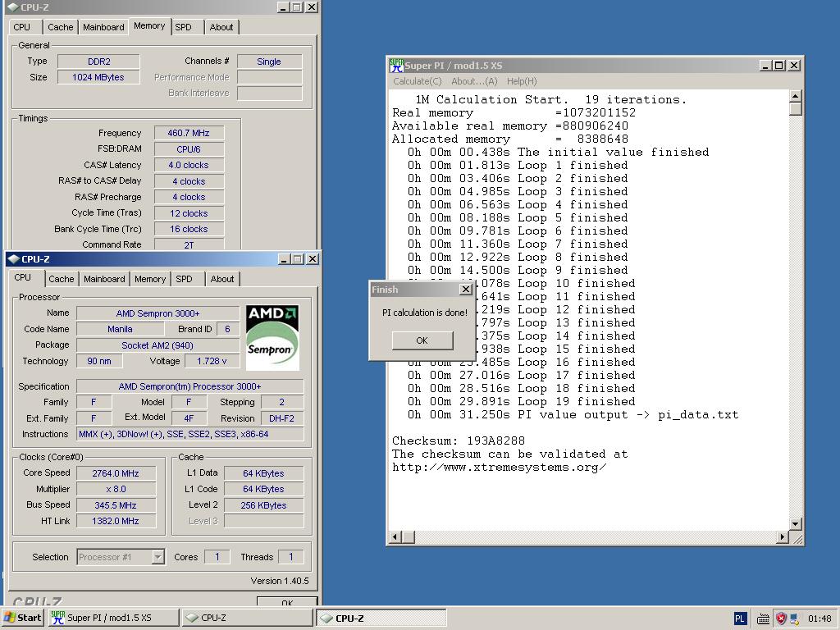
Task: Click keyboard icon in system tray
Action: pos(764,619)
